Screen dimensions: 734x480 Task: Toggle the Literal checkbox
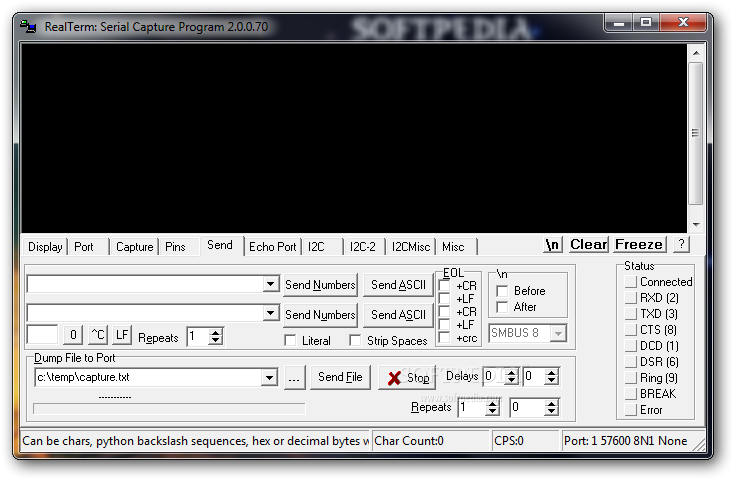290,341
